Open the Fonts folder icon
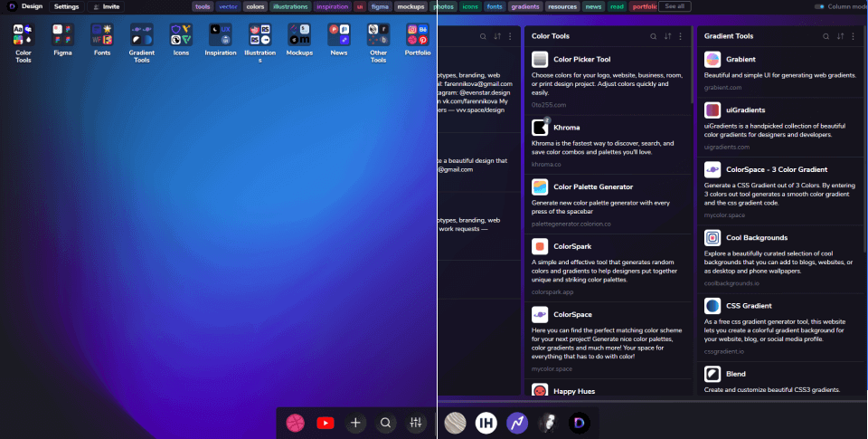The height and width of the screenshot is (439, 868). click(x=102, y=34)
